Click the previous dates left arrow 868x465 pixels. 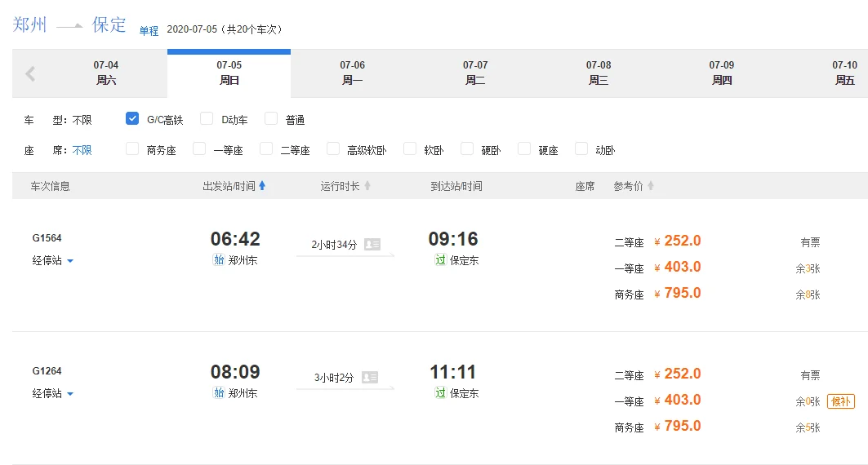pos(30,74)
